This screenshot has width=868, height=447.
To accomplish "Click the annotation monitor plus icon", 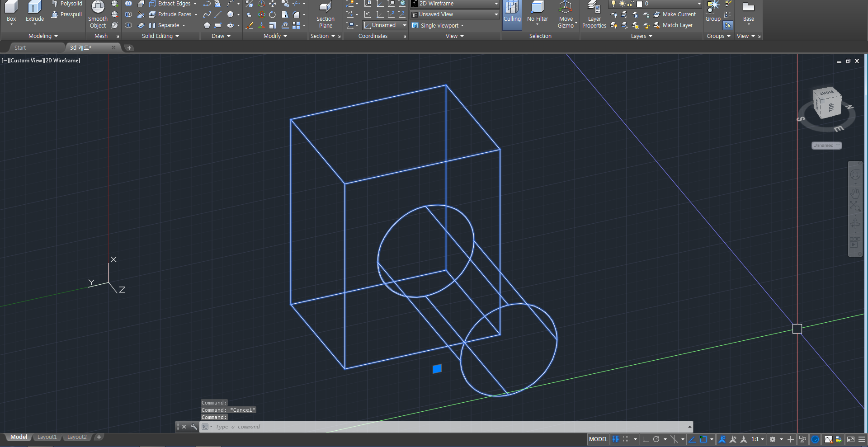I will click(791, 439).
